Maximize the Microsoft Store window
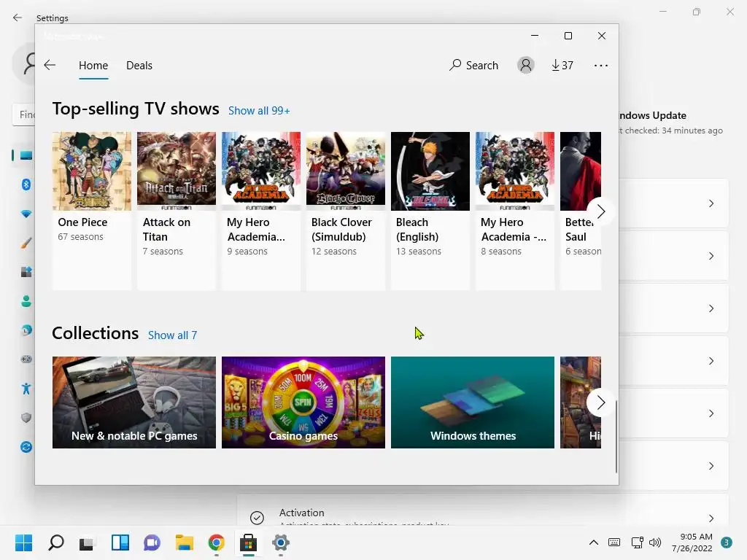Image resolution: width=747 pixels, height=560 pixels. [x=568, y=36]
